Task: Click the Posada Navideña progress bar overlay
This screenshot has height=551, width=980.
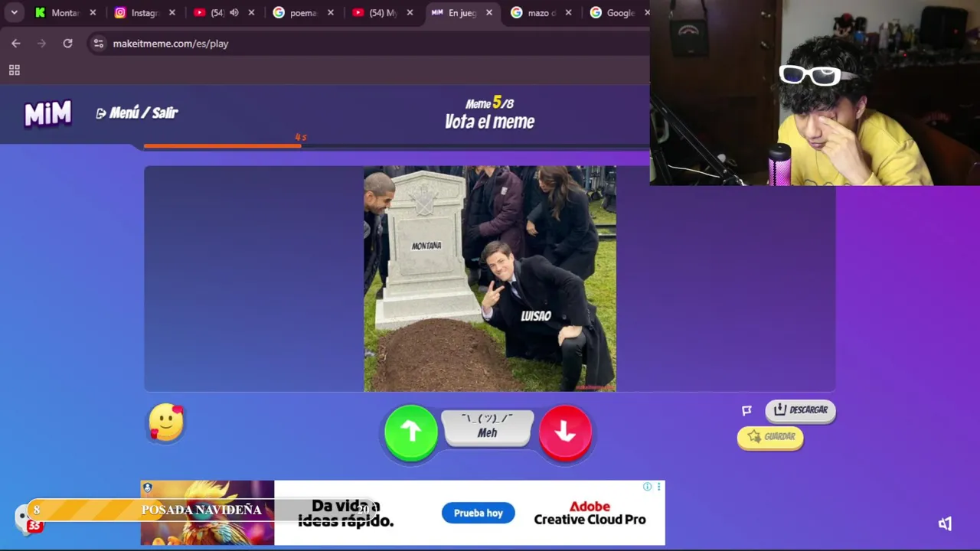Action: (203, 510)
